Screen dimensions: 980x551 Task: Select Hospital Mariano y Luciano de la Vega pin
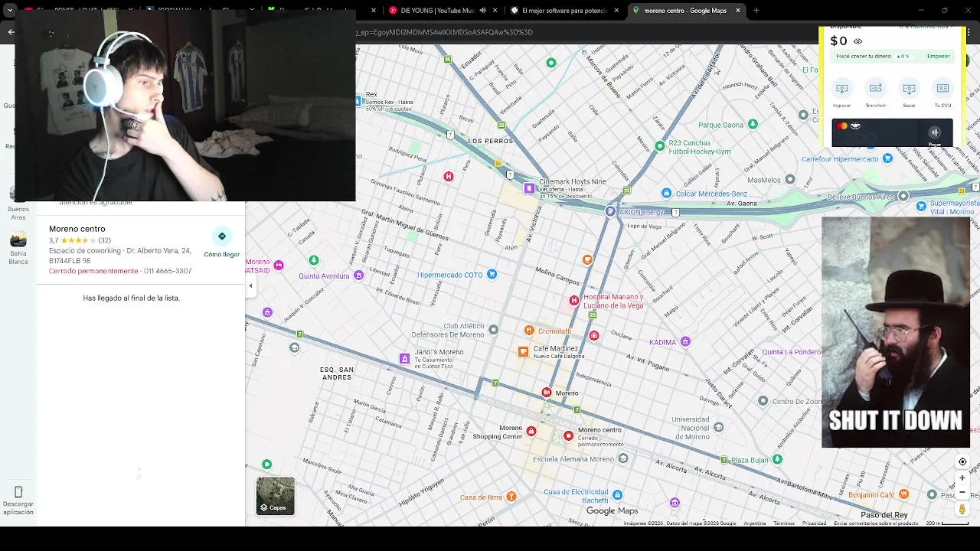[x=574, y=300]
